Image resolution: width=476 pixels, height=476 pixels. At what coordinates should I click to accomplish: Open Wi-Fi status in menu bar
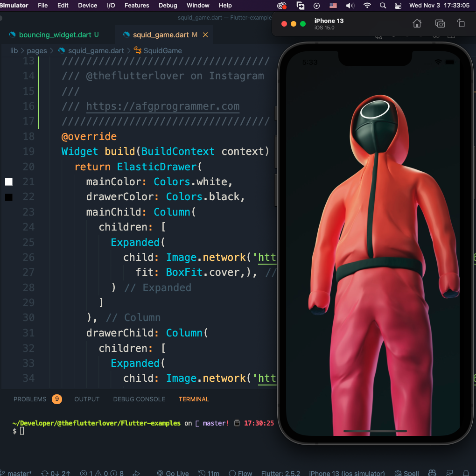[367, 6]
